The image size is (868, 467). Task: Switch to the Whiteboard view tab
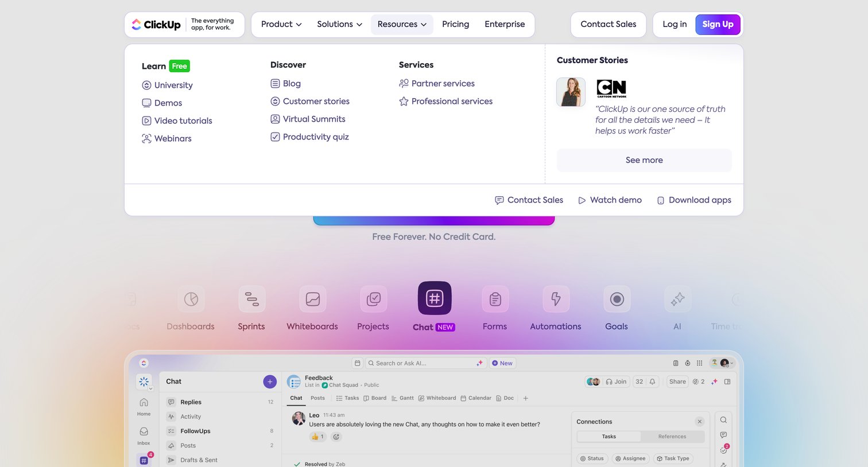[x=437, y=398]
